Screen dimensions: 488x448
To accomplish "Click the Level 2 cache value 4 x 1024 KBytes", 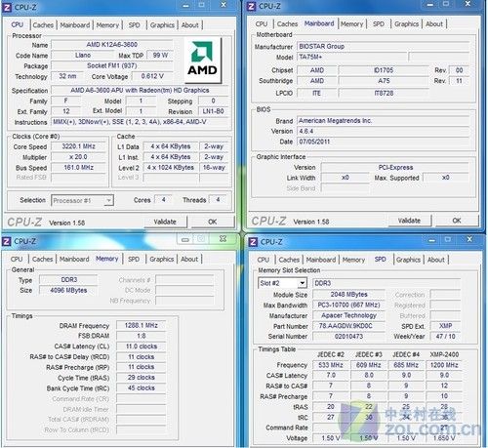I will [170, 168].
